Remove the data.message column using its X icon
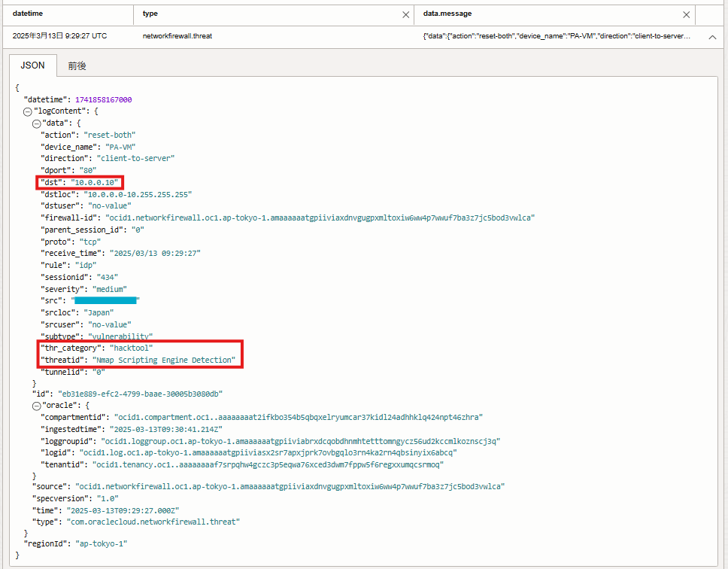The width and height of the screenshot is (728, 569). [686, 14]
